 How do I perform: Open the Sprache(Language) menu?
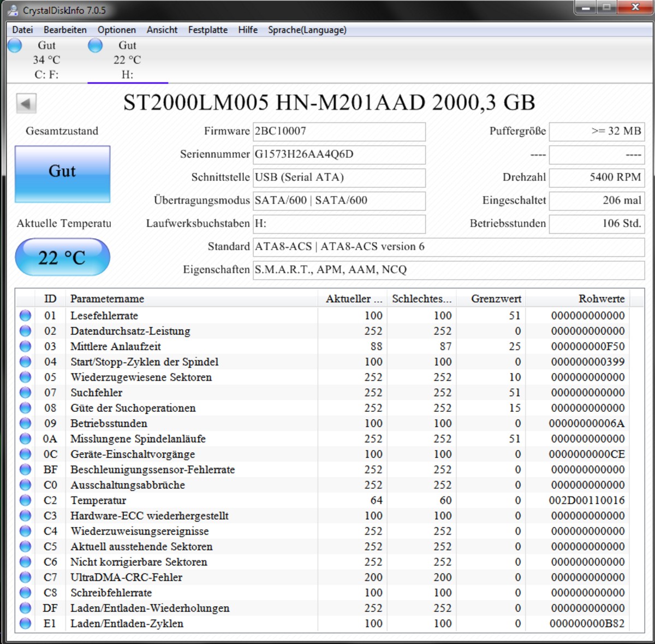pyautogui.click(x=307, y=30)
